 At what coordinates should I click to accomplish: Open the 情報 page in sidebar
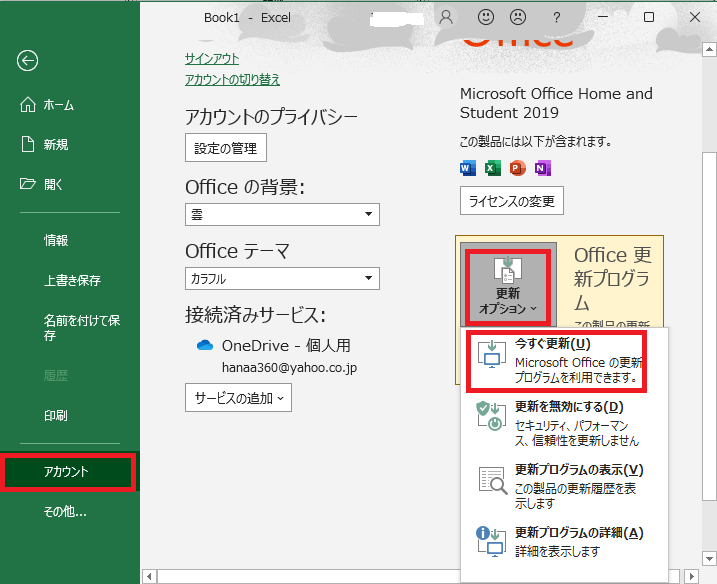pos(56,240)
